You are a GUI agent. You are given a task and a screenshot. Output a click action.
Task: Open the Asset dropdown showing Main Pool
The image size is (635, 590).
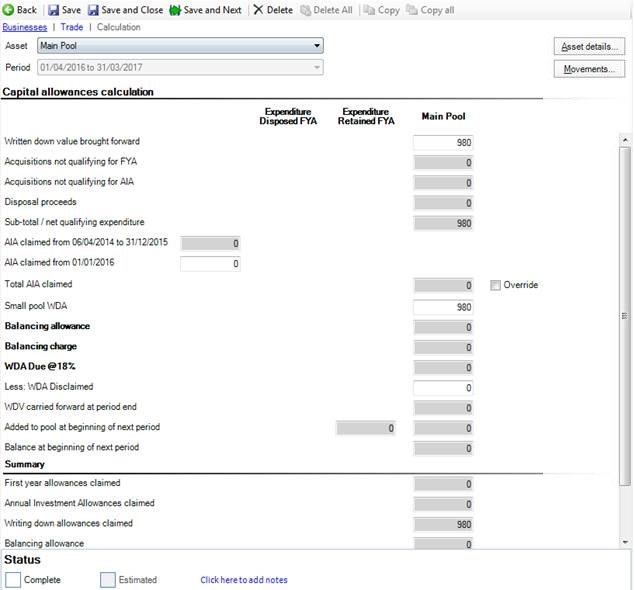pyautogui.click(x=180, y=46)
